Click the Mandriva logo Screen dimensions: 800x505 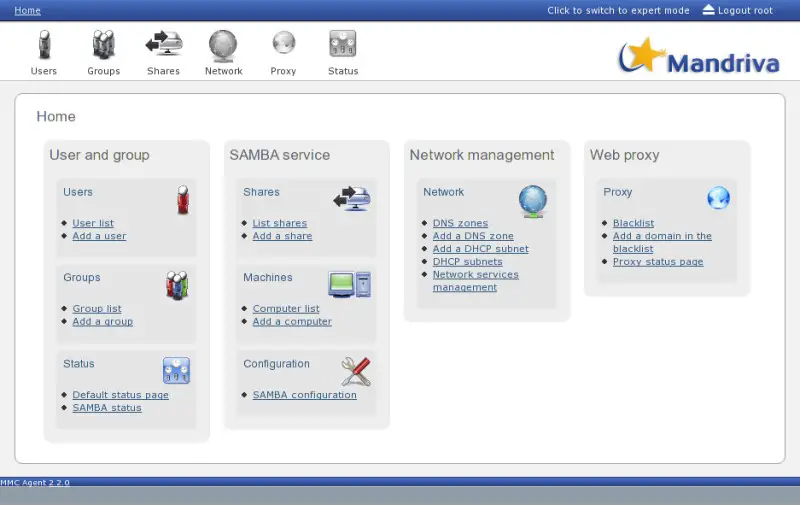699,56
